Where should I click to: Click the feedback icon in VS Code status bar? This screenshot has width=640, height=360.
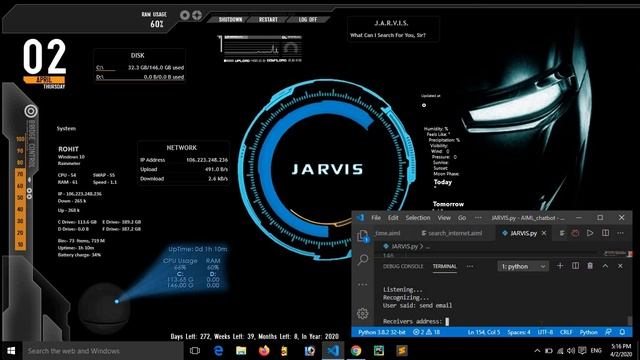[608, 332]
